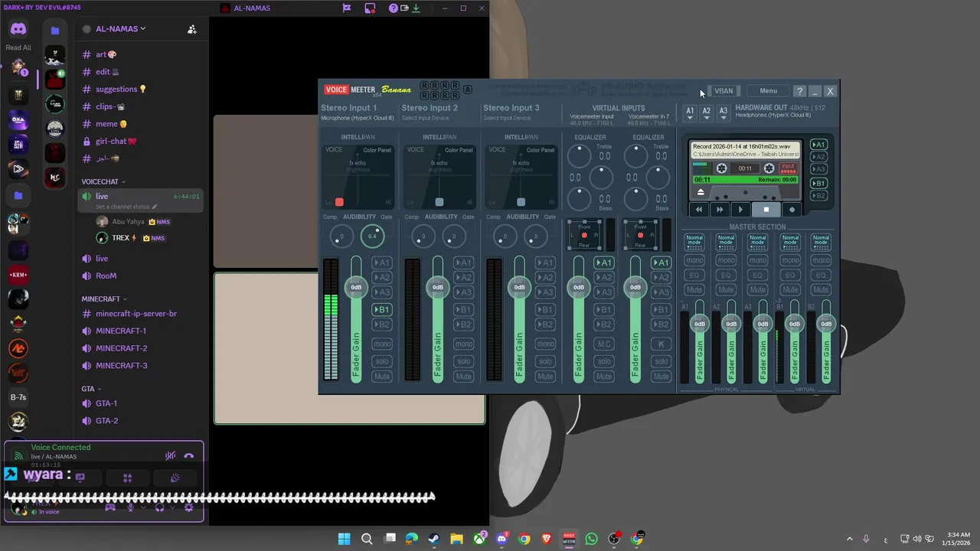Disconnect from voice using the hang-up icon
Screen dimensions: 980x551
point(189,456)
